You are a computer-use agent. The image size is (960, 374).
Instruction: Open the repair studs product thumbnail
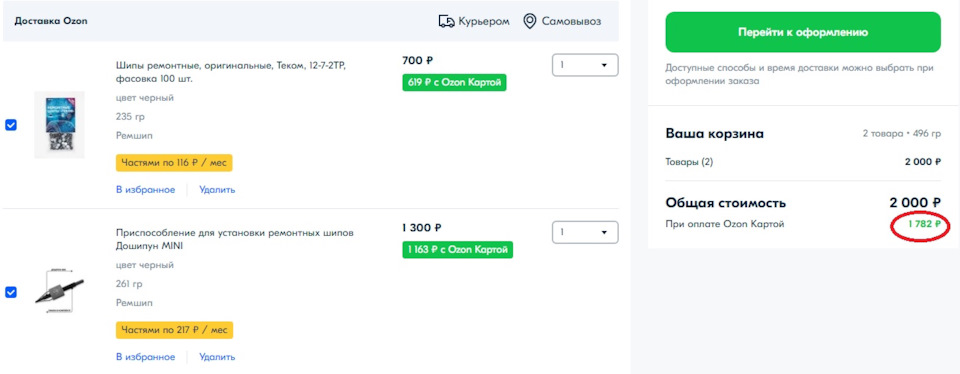59,125
